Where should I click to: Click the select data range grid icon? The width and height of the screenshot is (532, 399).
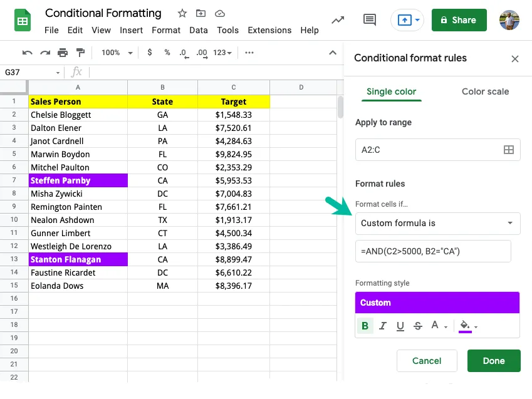click(509, 150)
